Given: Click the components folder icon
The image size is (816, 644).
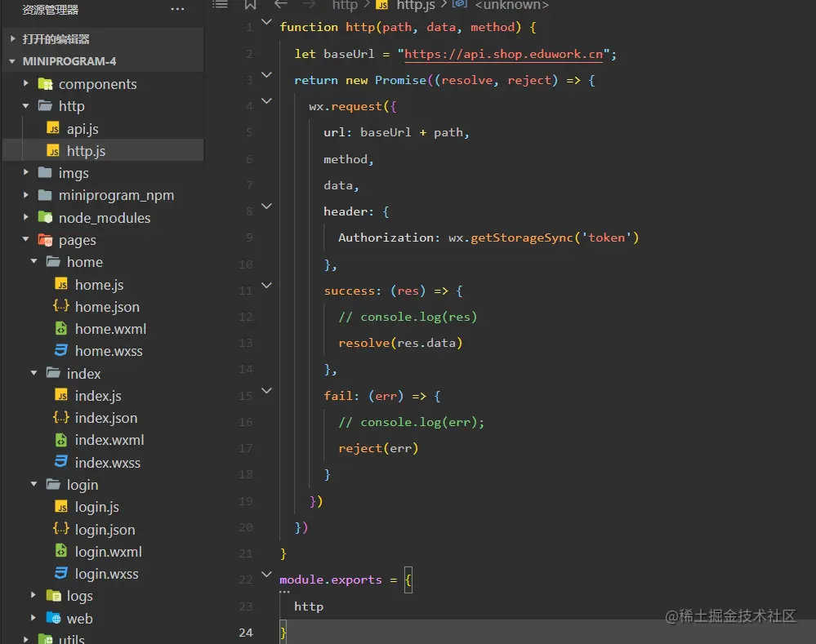Looking at the screenshot, I should tap(45, 84).
